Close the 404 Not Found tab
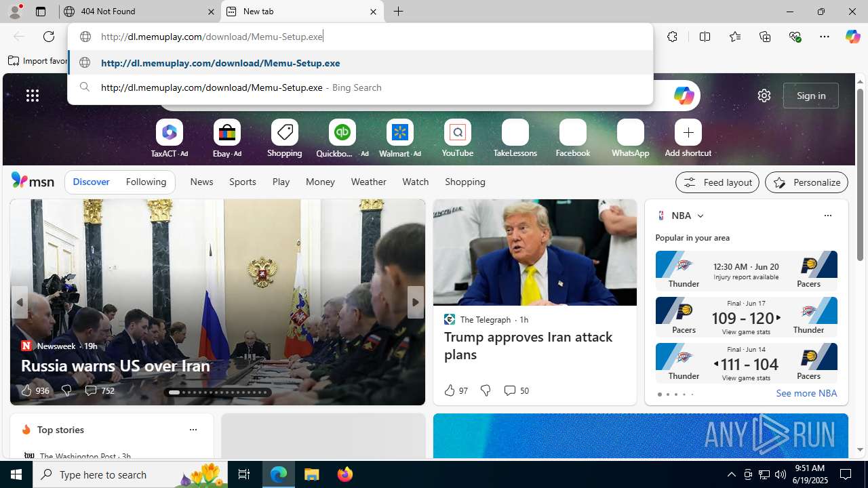Image resolution: width=868 pixels, height=488 pixels. (x=211, y=12)
